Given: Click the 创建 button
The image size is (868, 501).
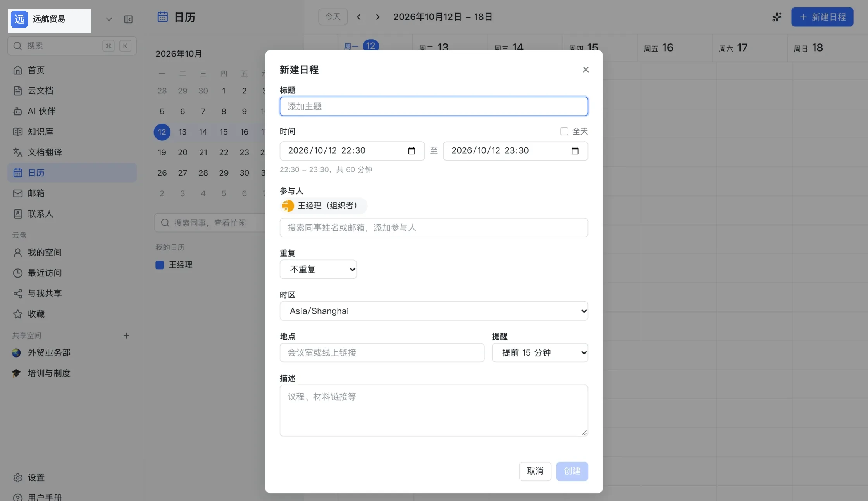Looking at the screenshot, I should click(x=572, y=472).
